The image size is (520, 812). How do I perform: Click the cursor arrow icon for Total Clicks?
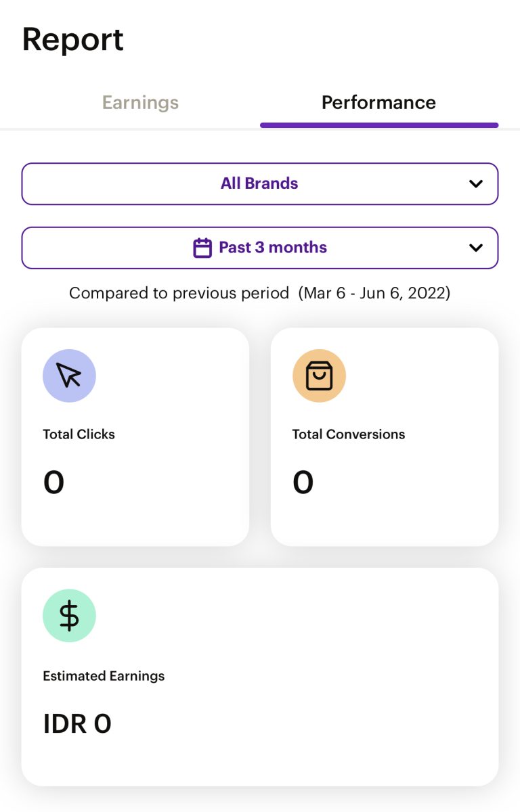pos(69,376)
